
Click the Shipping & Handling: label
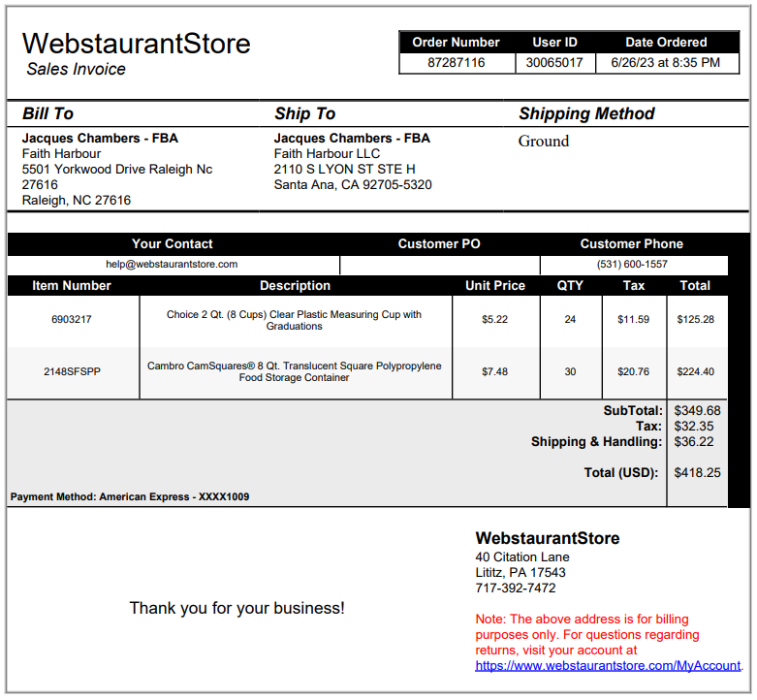(597, 442)
